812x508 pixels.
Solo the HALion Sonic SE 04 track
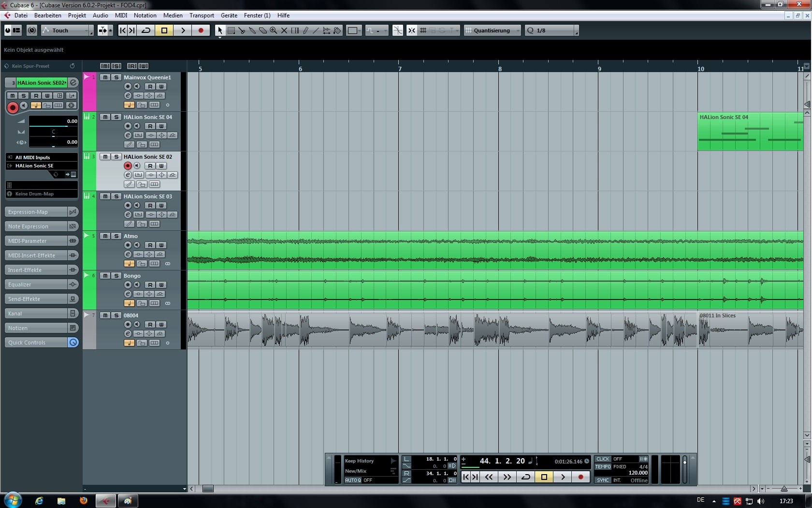pos(116,117)
